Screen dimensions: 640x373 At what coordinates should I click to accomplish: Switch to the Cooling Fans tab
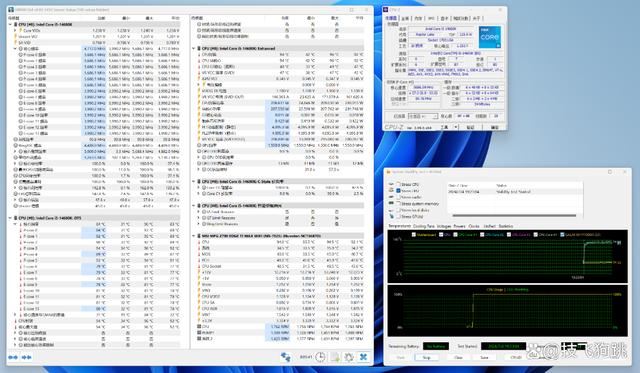tap(424, 226)
